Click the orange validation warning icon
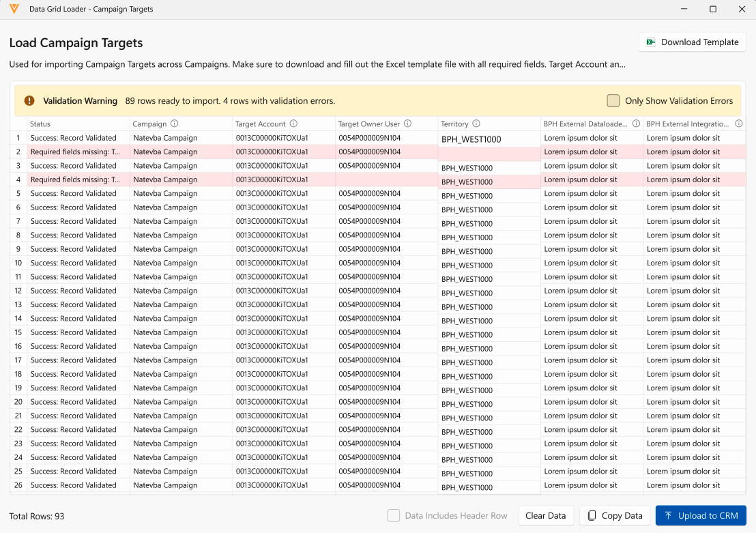756x533 pixels. coord(29,100)
